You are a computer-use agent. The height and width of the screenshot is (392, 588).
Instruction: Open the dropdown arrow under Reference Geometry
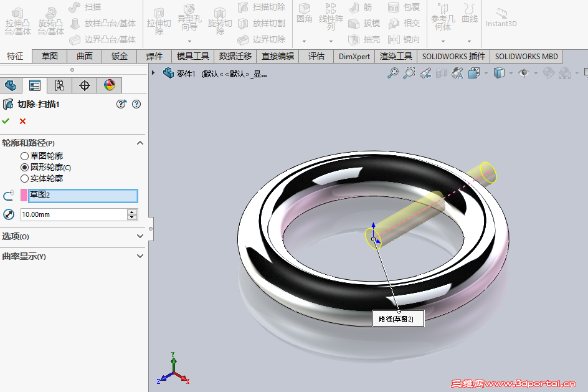443,41
